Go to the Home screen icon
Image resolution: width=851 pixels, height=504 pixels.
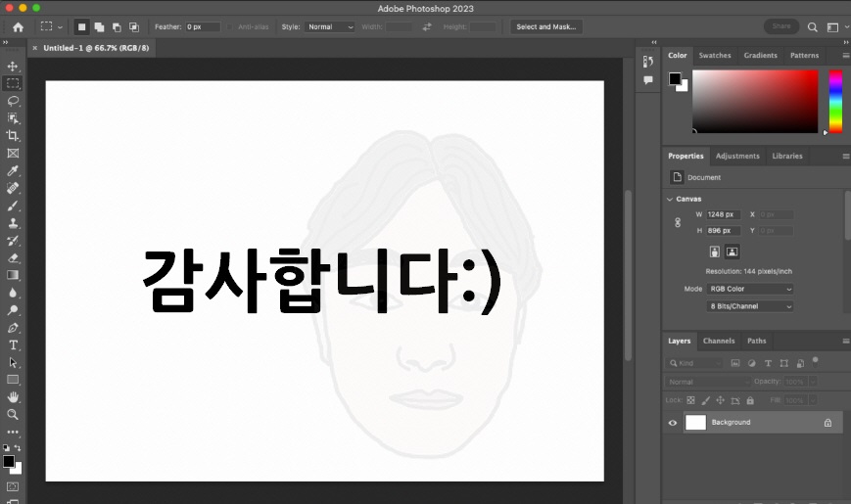point(18,27)
